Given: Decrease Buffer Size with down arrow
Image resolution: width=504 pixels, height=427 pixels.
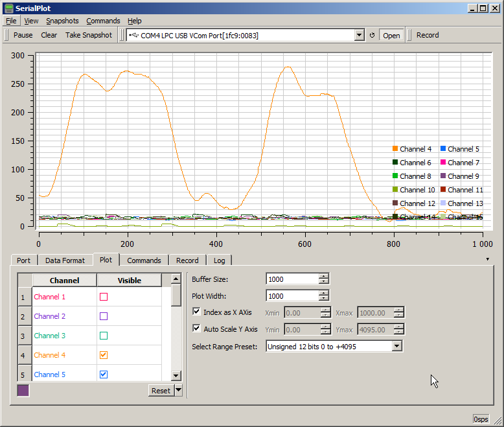Looking at the screenshot, I should pos(324,281).
